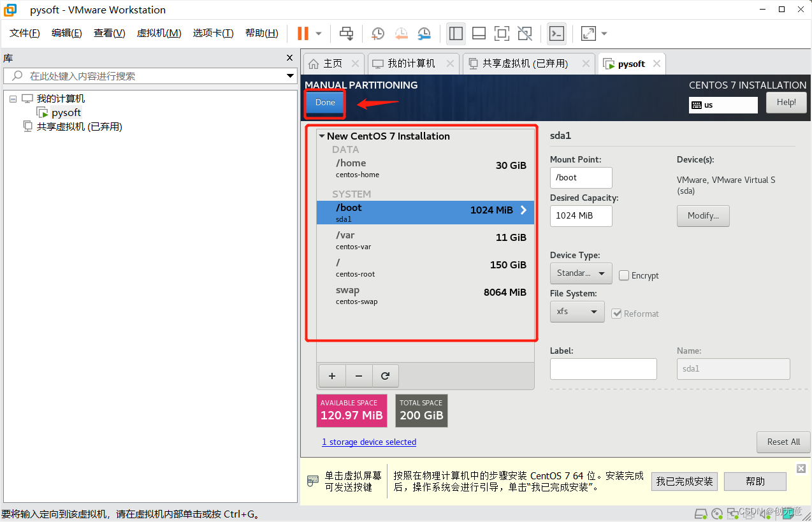Viewport: 812px width, 522px height.
Task: Remove selected mount point with minus
Action: coord(359,376)
